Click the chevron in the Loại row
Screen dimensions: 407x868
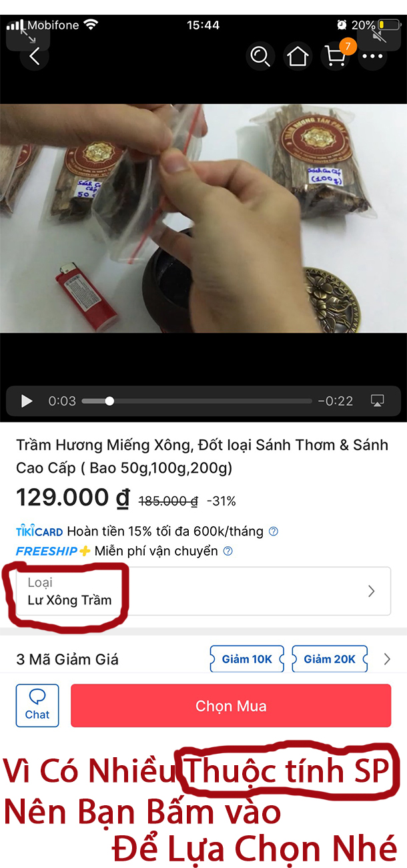(372, 591)
